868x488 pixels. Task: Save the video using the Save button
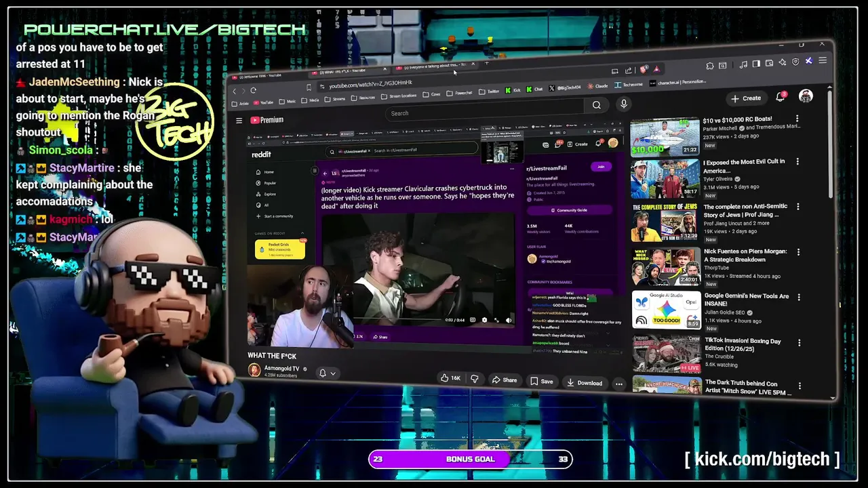[x=542, y=382]
